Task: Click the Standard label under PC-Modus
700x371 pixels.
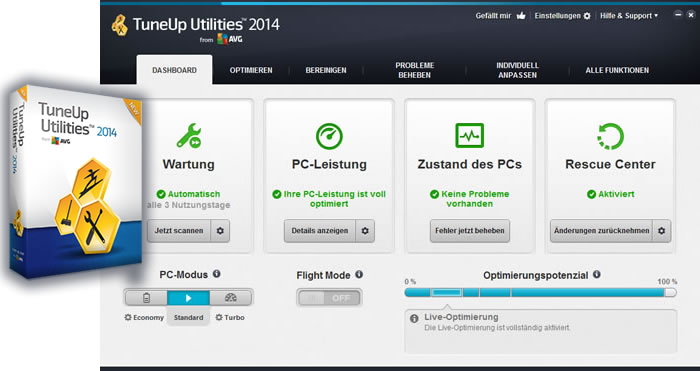Action: click(188, 317)
